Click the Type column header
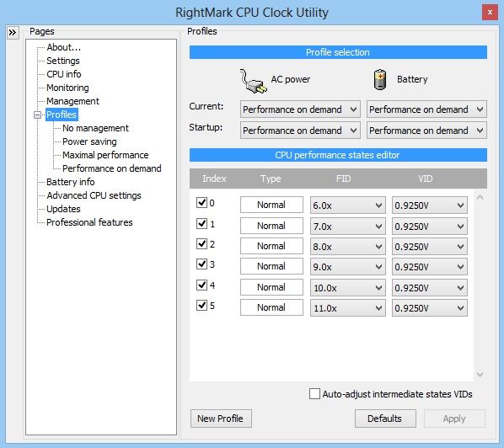 tap(271, 179)
